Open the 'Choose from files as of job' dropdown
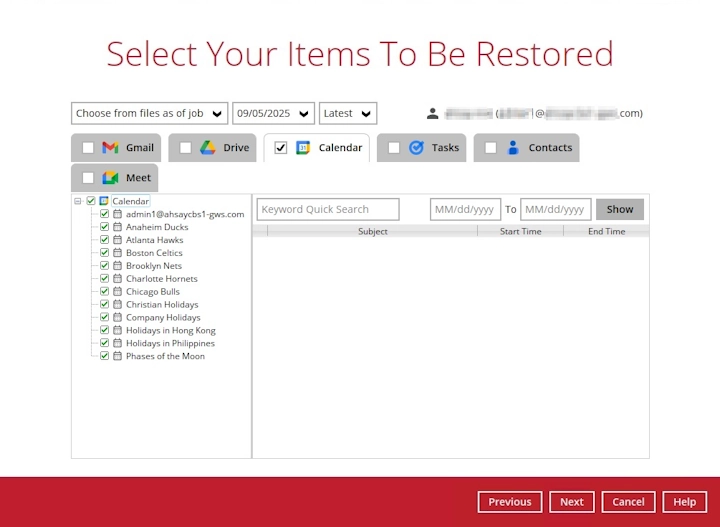 pyautogui.click(x=149, y=113)
